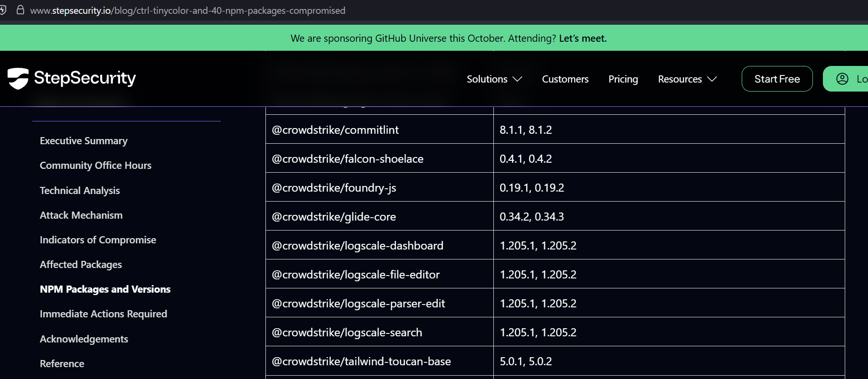This screenshot has height=379, width=868.
Task: Jump to Acknowledgements section
Action: point(84,339)
